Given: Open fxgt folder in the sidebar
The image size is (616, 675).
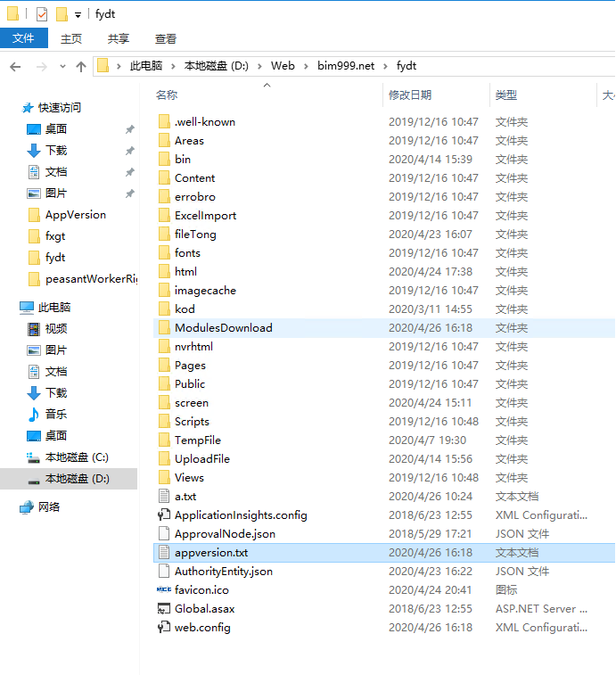Looking at the screenshot, I should [55, 236].
